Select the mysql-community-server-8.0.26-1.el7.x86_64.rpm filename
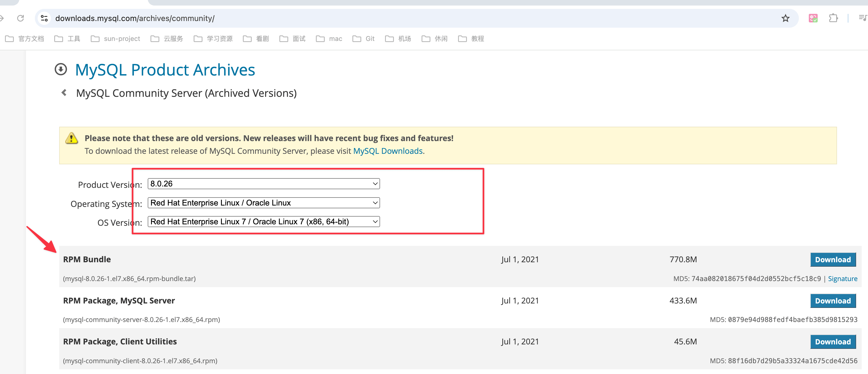 (x=142, y=320)
